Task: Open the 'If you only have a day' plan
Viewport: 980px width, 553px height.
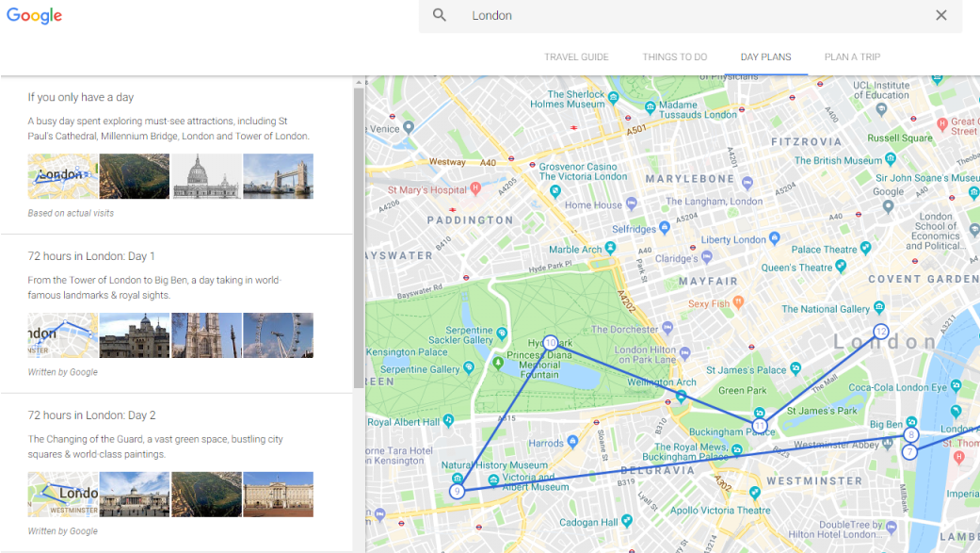Action: click(81, 97)
